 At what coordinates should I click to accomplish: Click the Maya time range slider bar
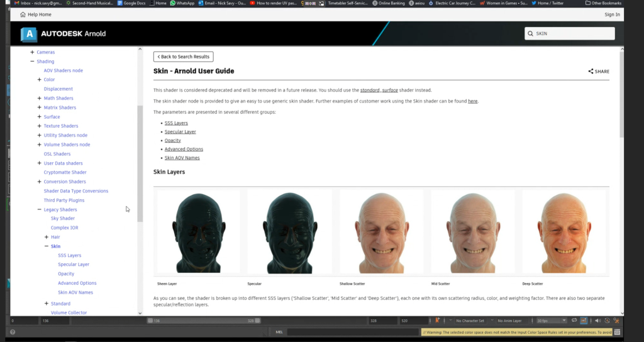click(x=204, y=321)
